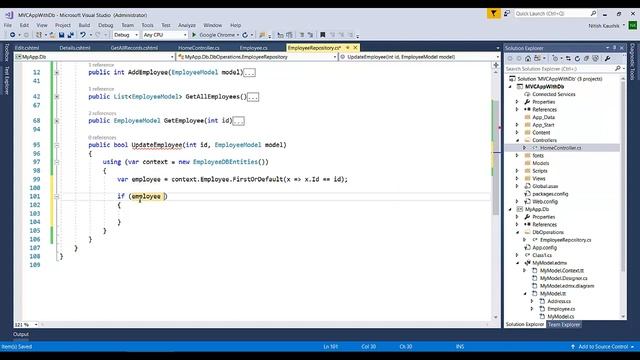Toggle Auto Hide pin on Solution Explorer
Viewport: 640px width, 360px height.
point(614,48)
